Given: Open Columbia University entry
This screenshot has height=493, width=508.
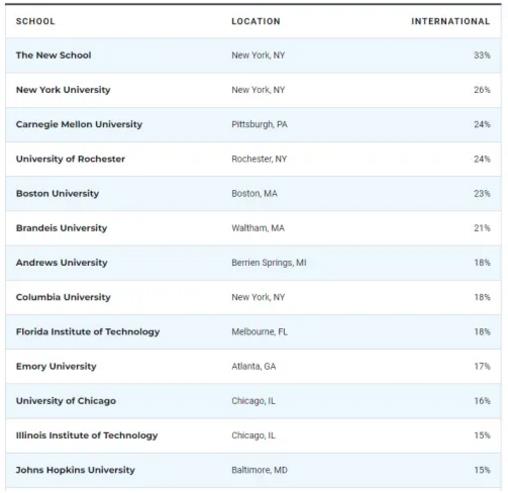Looking at the screenshot, I should [x=63, y=297].
